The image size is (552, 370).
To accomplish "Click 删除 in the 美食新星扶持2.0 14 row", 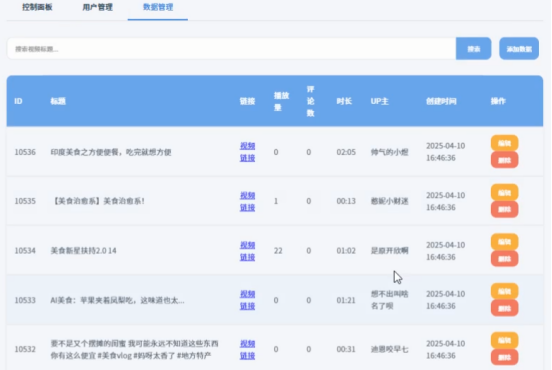I will 504,258.
